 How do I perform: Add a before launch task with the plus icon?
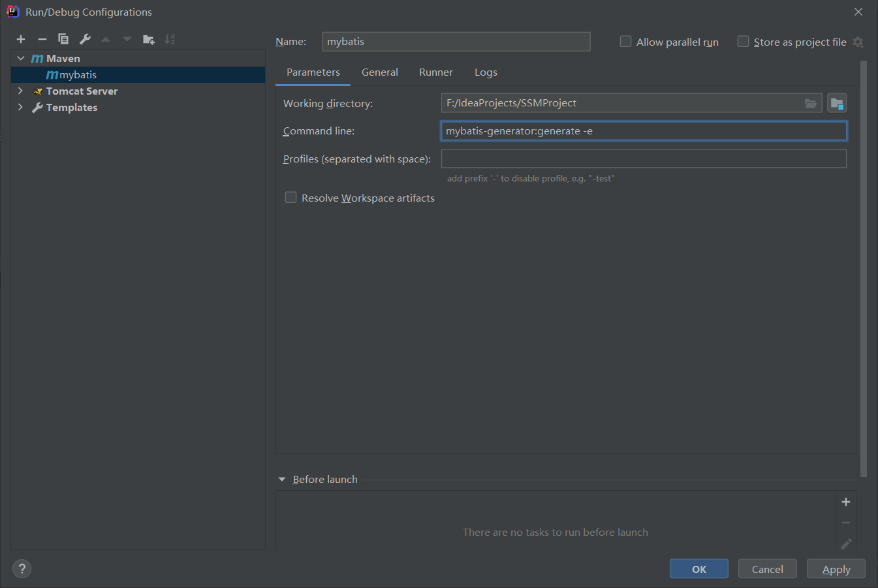coord(846,502)
